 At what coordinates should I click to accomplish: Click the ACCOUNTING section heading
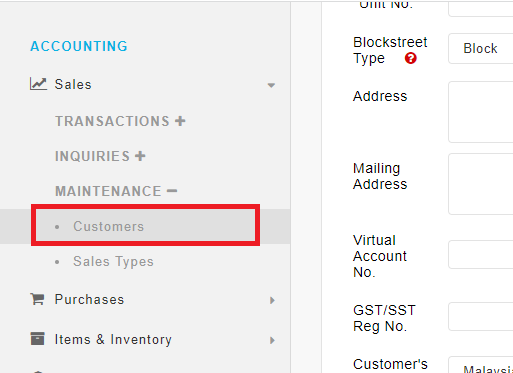tap(79, 46)
